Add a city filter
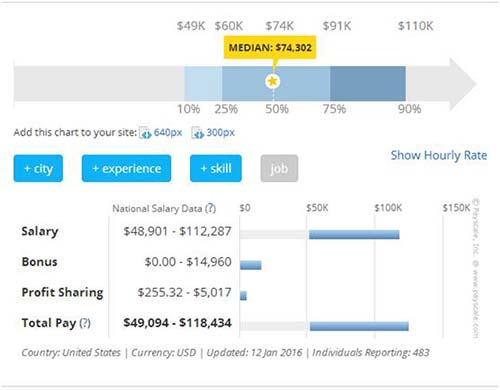The image size is (500, 390). [38, 168]
